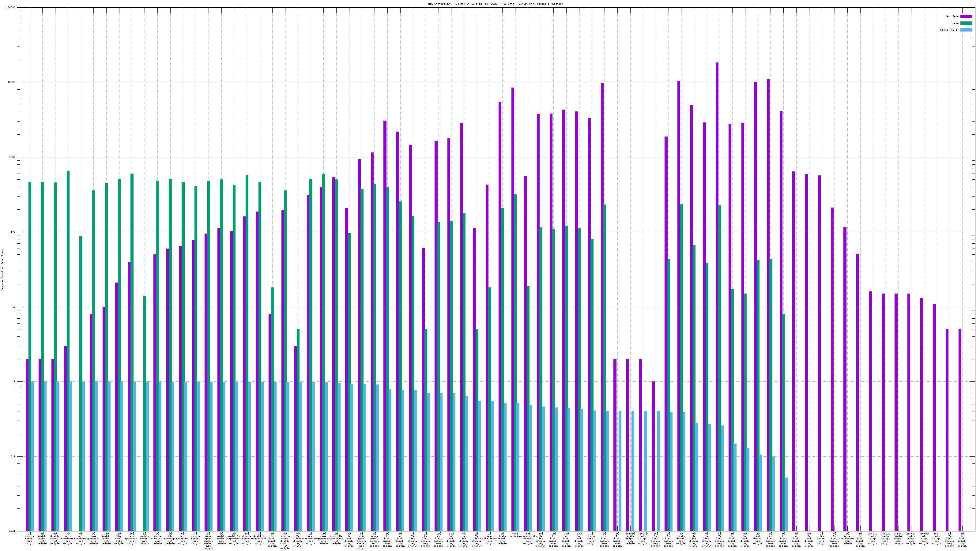Click the recent.spam.dnsbl.sorbs.net axis label
This screenshot has width=980, height=551.
point(285,541)
